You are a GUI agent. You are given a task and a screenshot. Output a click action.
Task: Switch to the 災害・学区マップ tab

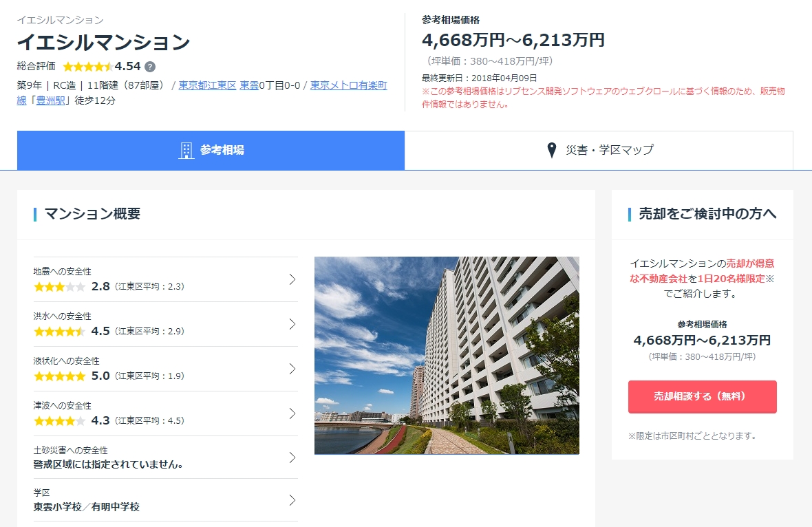click(x=599, y=150)
